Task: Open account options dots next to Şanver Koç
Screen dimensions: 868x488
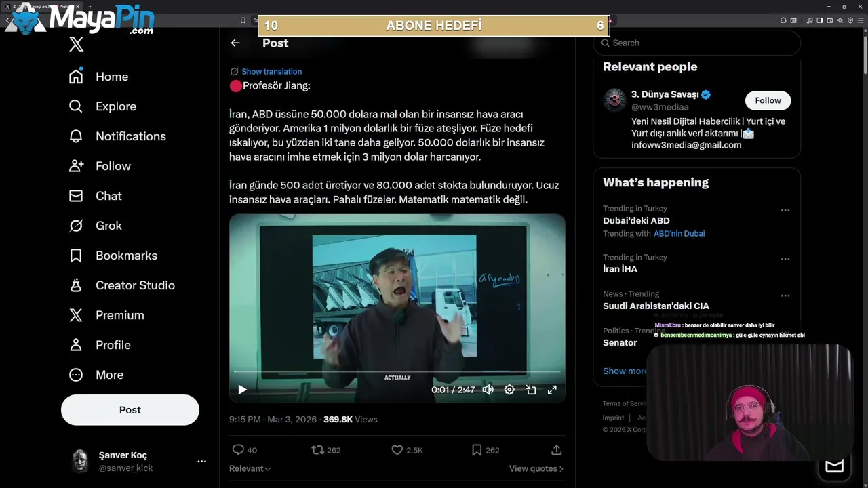Action: point(201,461)
